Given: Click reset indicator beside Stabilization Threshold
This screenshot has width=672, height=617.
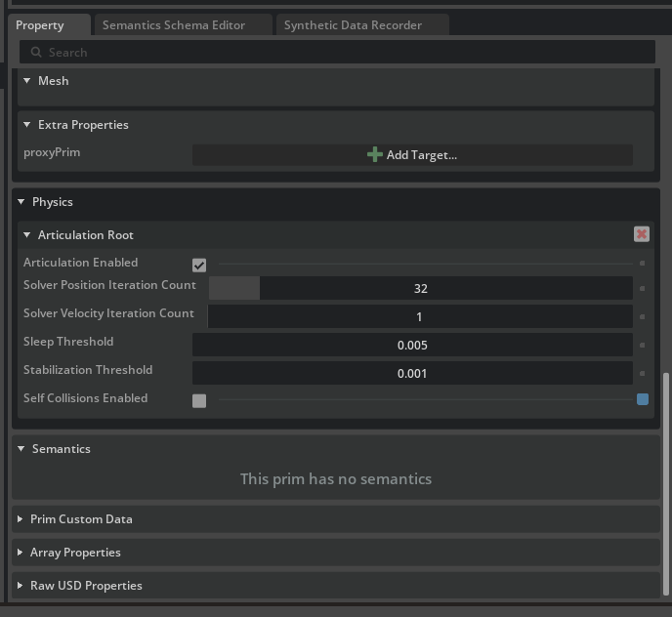Looking at the screenshot, I should pyautogui.click(x=642, y=374).
